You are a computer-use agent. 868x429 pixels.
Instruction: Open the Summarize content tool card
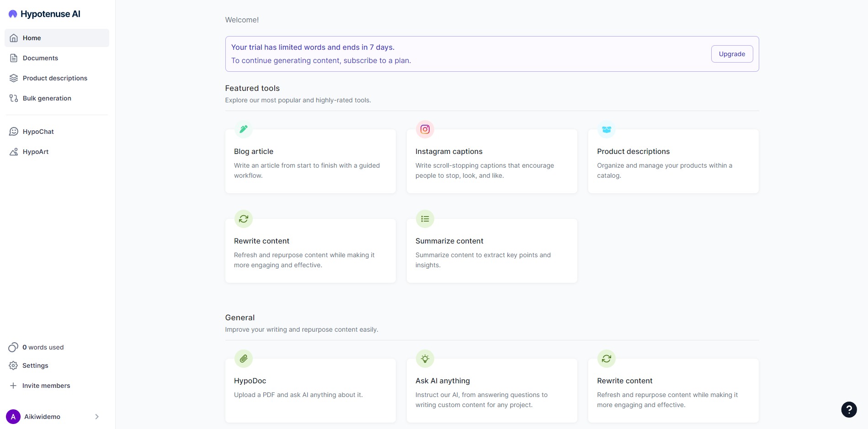492,251
